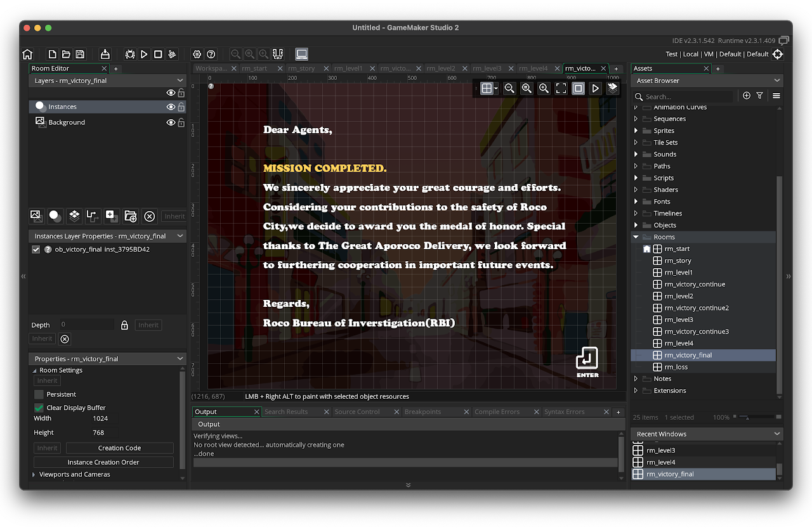Clean the project with the broom icon
The image size is (812, 530).
coord(172,55)
